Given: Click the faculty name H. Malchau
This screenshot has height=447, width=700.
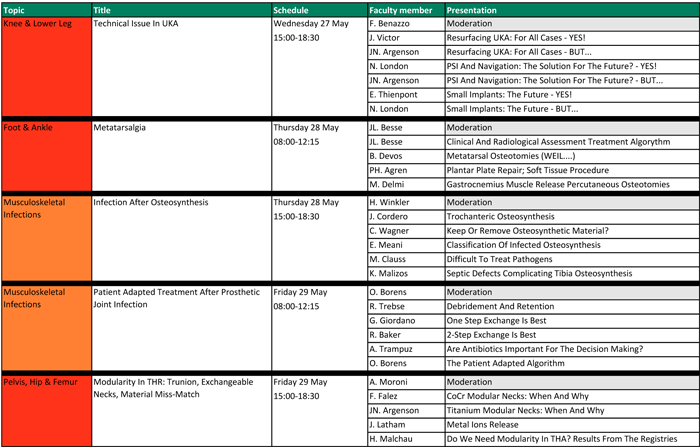Looking at the screenshot, I should (391, 439).
